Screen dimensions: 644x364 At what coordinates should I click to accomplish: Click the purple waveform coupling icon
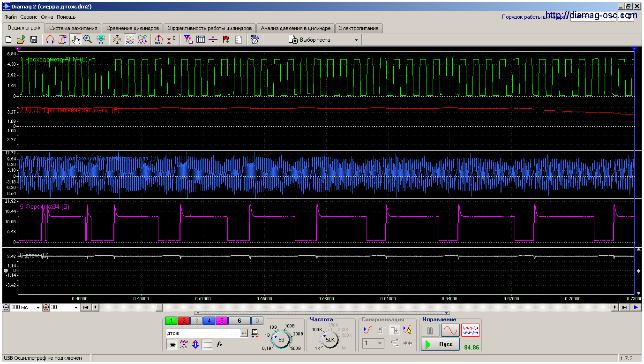click(184, 344)
